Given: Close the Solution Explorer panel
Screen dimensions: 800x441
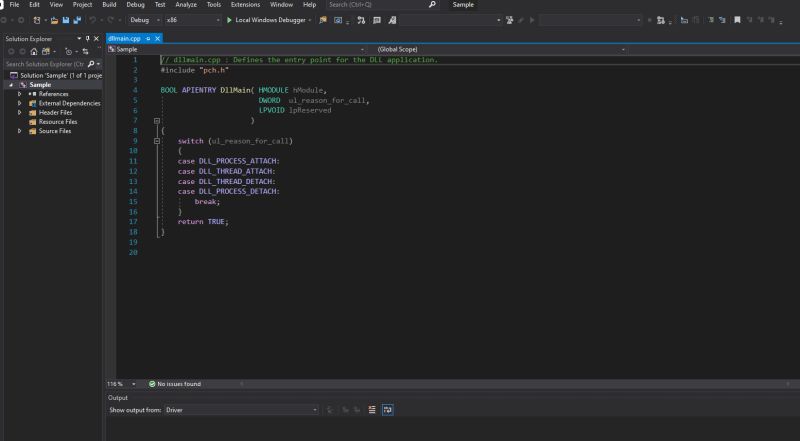Looking at the screenshot, I should (x=96, y=39).
